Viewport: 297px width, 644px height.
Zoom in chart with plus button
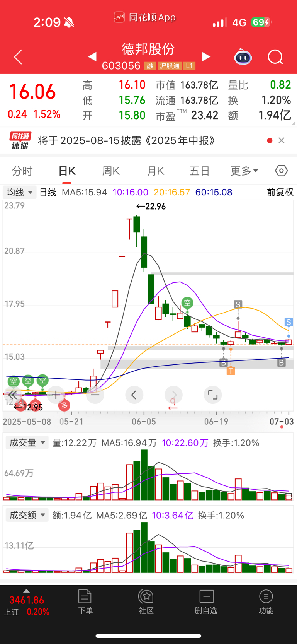pyautogui.click(x=56, y=395)
